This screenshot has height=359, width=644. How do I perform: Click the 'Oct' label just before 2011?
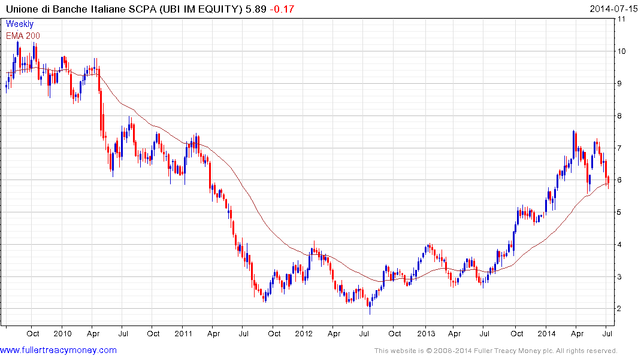153,333
